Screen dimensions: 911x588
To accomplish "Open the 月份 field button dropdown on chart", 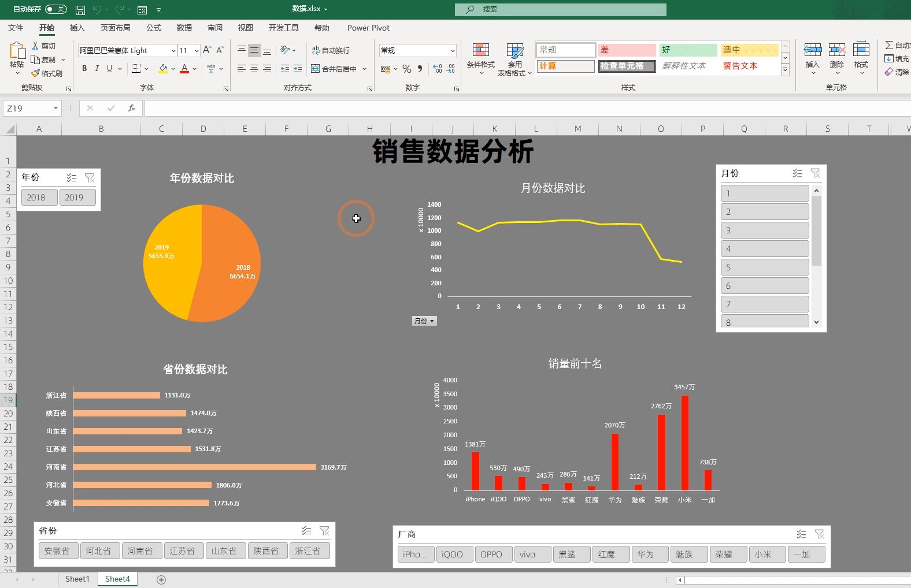I will 424,321.
